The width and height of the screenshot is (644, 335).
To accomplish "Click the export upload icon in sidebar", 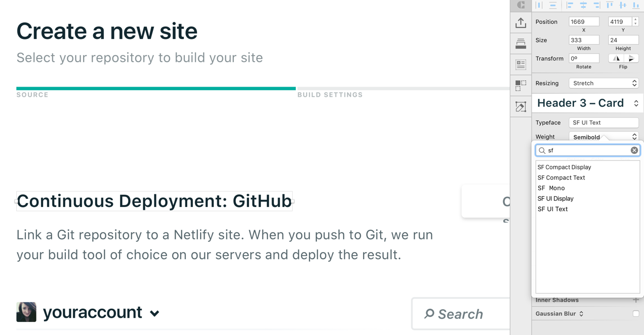I will point(520,23).
